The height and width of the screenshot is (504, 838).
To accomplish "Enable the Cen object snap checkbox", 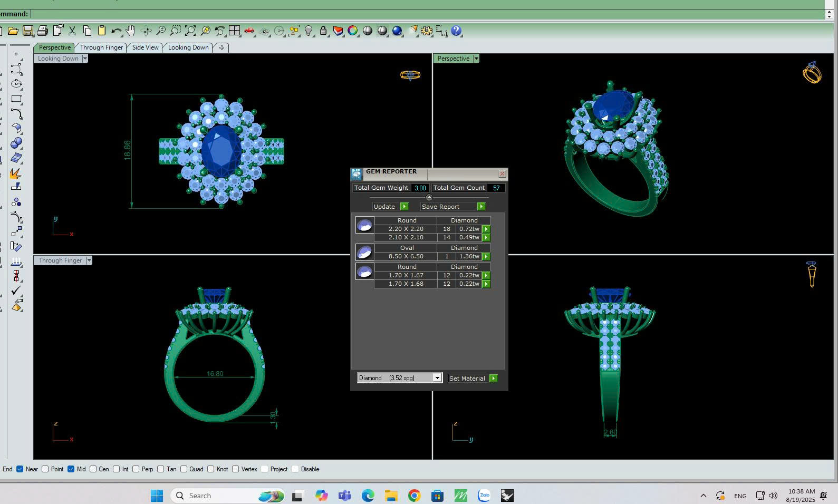I will (x=93, y=469).
